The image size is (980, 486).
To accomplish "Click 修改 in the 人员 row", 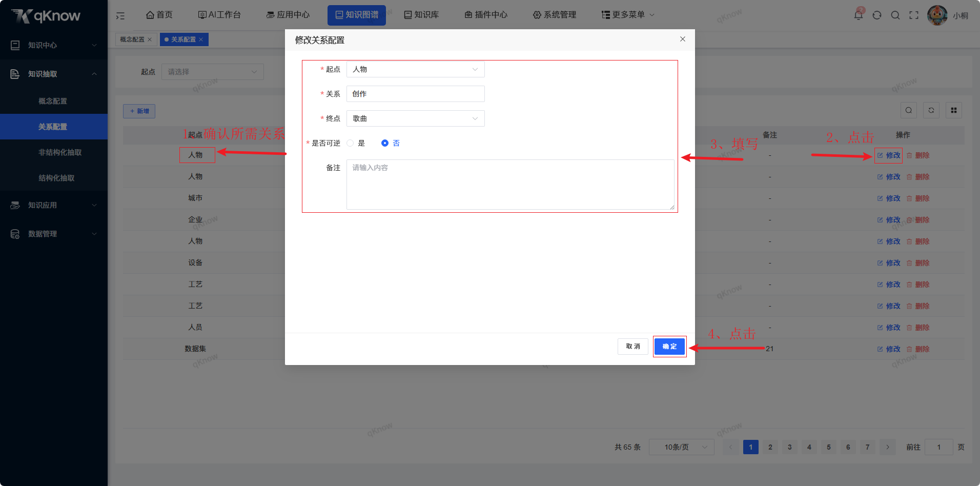I will pos(889,328).
